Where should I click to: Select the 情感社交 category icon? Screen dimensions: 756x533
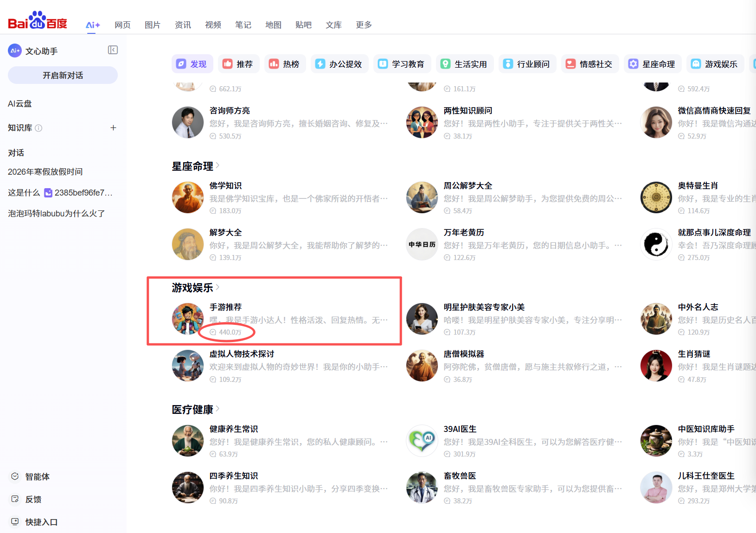click(x=570, y=64)
